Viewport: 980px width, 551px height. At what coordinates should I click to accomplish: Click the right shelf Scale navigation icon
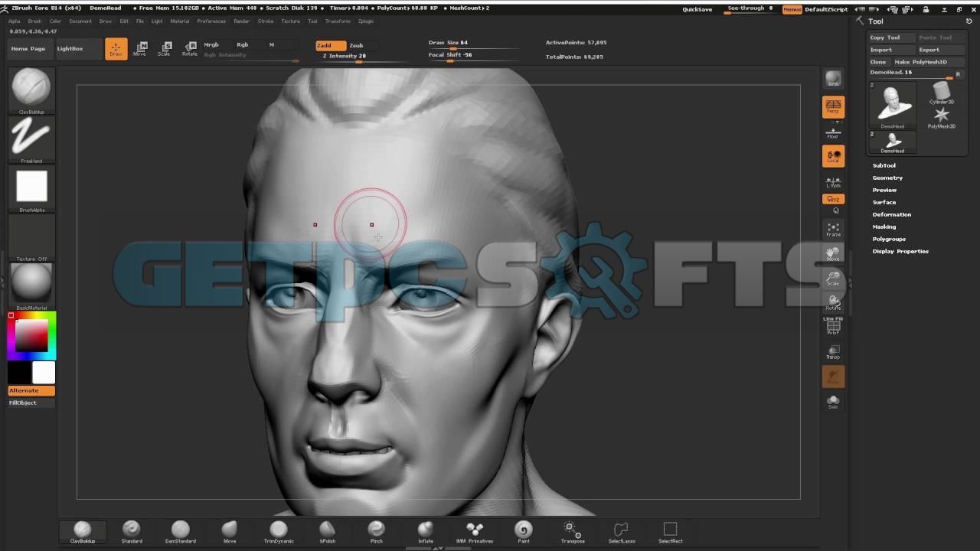click(833, 278)
